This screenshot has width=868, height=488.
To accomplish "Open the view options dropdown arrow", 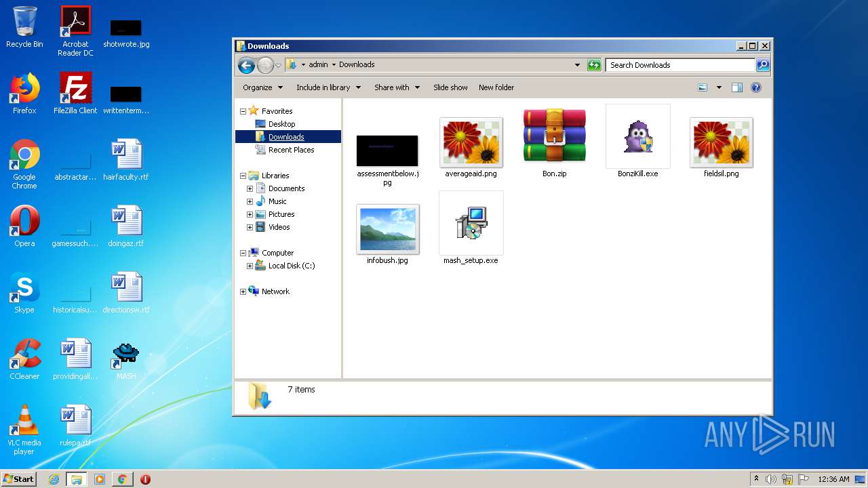I will coord(719,87).
